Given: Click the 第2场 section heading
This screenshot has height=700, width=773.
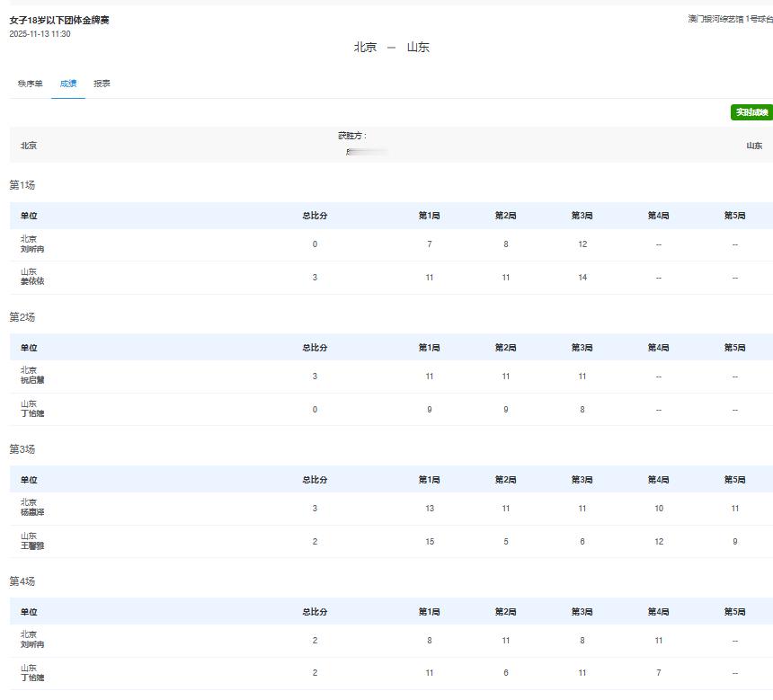Looking at the screenshot, I should [x=22, y=317].
